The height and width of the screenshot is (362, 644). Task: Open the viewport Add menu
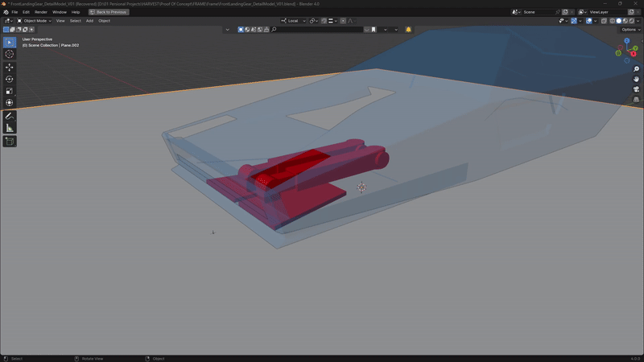click(x=89, y=21)
